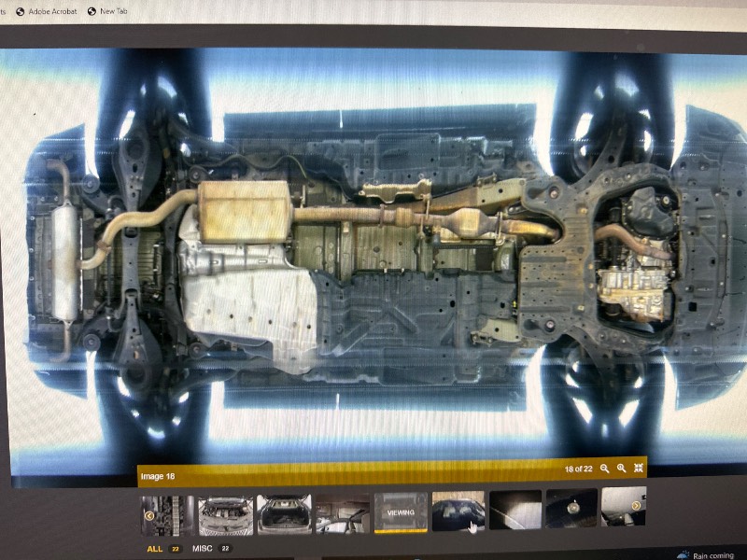747x560 pixels.
Task: Click the 22 count badge beside MISC
Action: pos(224,549)
